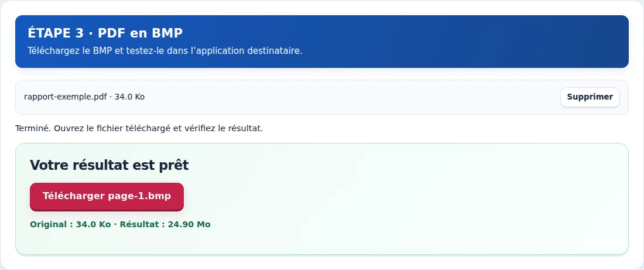Screen dimensions: 644x270
Task: Click the 'Résultat : 24.90 Mo' size text
Action: coord(165,224)
